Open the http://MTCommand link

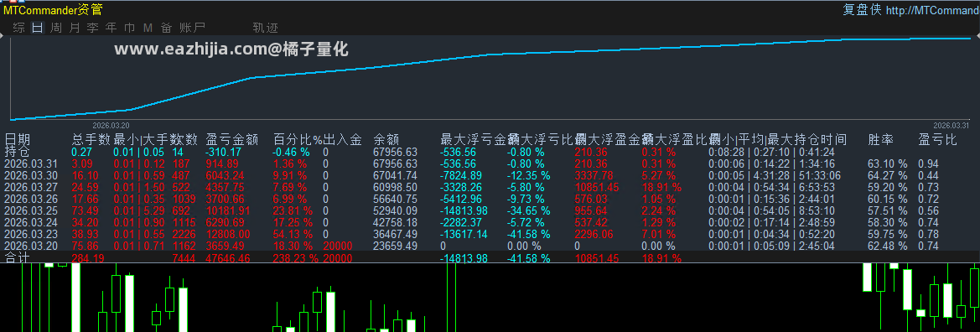tap(932, 10)
